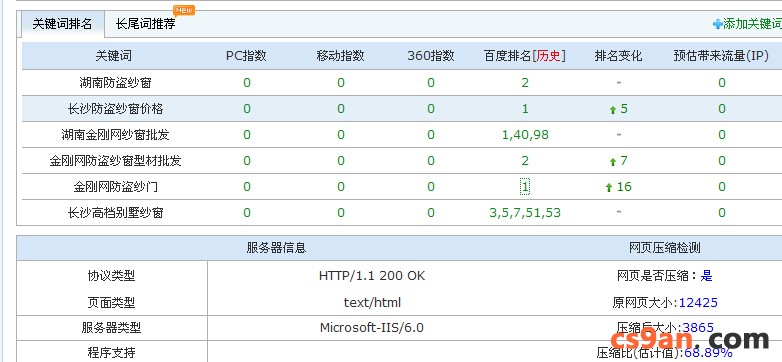Click the 预估带来流量(IP) column header
This screenshot has width=782, height=362.
[x=721, y=56]
